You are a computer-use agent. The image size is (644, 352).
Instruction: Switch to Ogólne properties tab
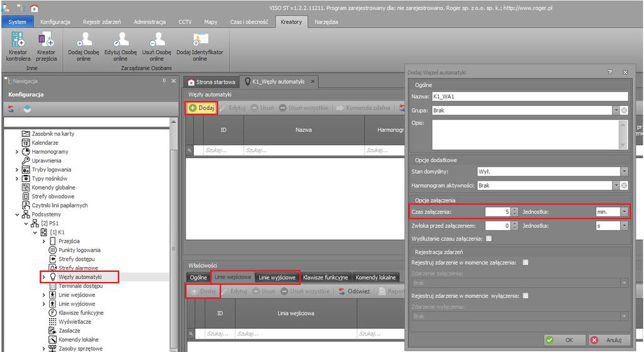[198, 277]
